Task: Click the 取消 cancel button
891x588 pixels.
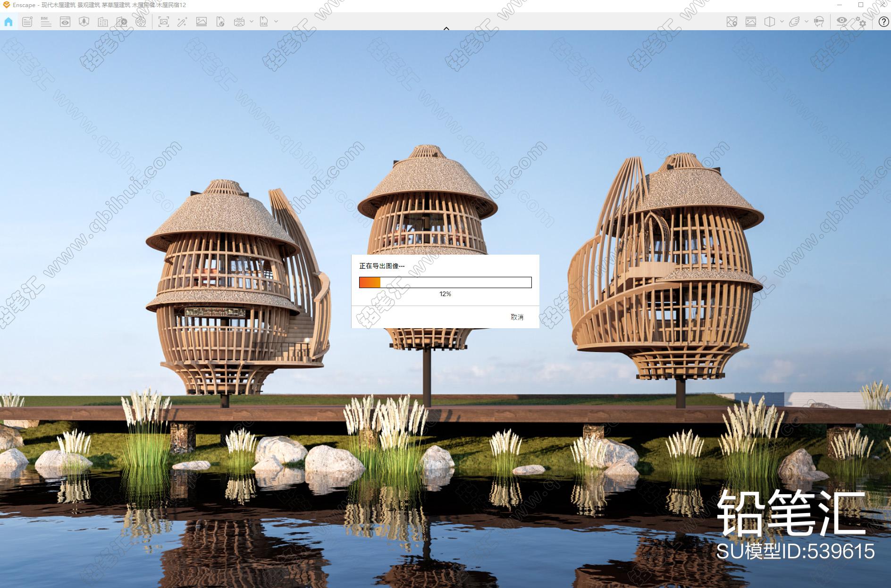Action: (x=517, y=317)
